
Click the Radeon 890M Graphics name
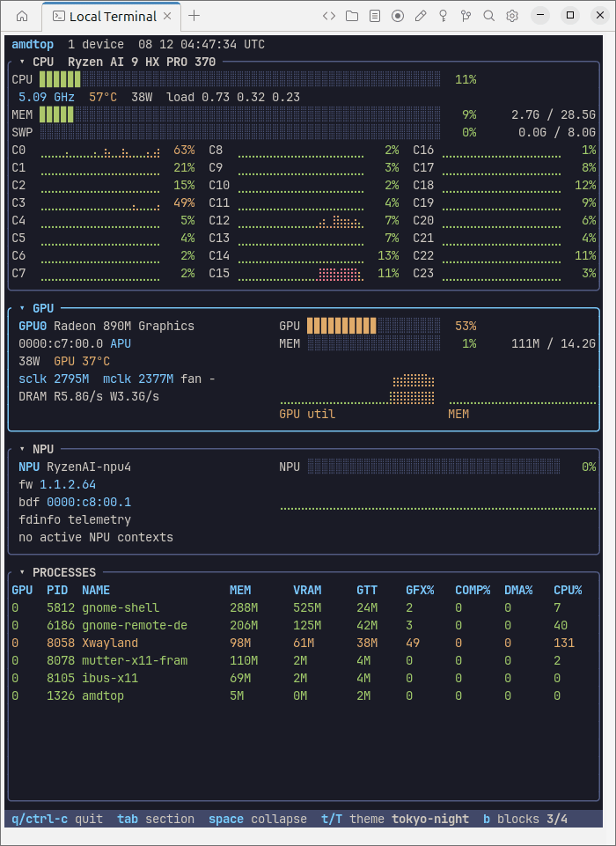[x=124, y=326]
